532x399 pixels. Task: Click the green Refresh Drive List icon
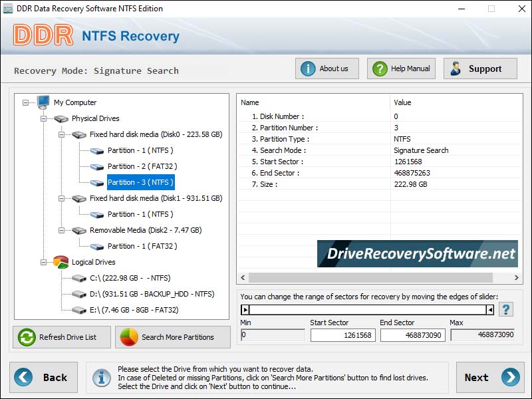tap(27, 337)
